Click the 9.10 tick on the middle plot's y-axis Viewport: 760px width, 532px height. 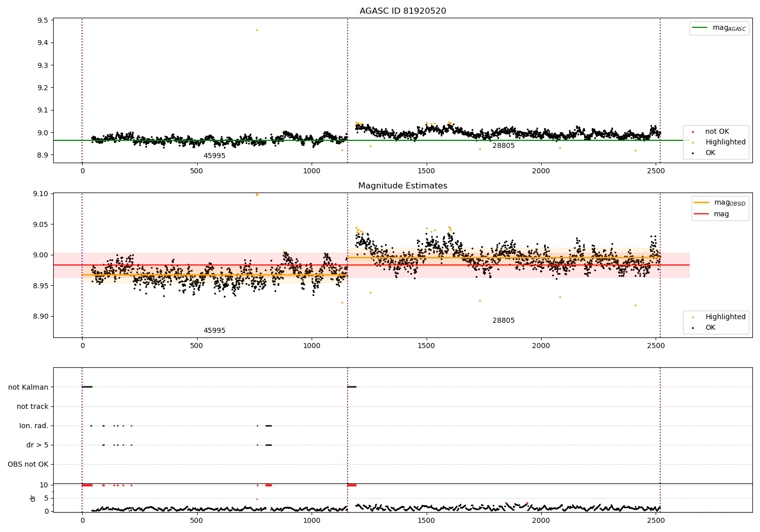(x=41, y=194)
